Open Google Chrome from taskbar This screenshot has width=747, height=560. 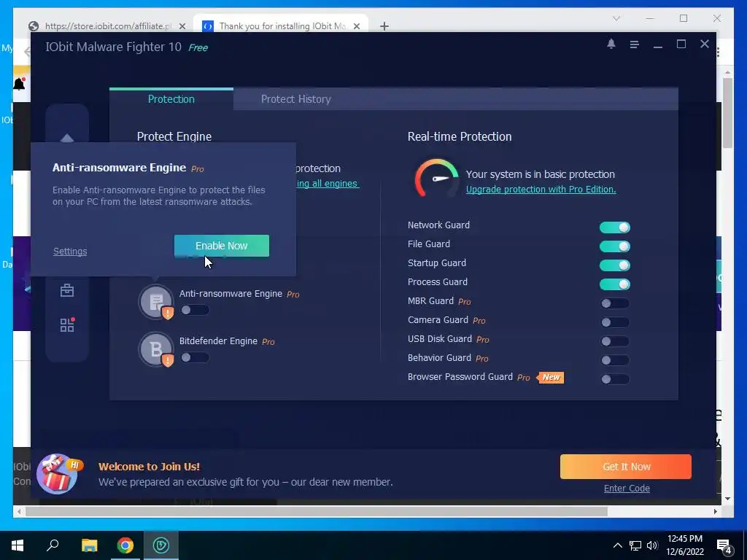tap(125, 545)
